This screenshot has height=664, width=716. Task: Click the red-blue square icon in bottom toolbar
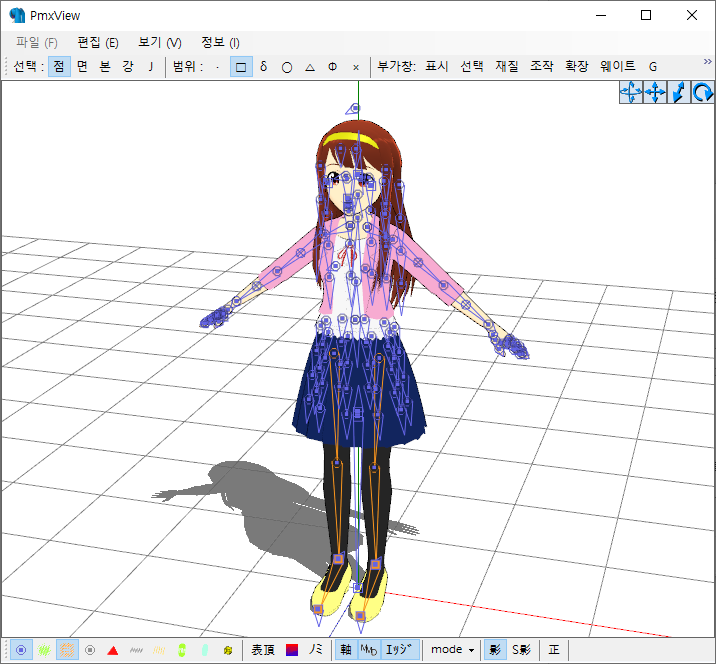292,650
